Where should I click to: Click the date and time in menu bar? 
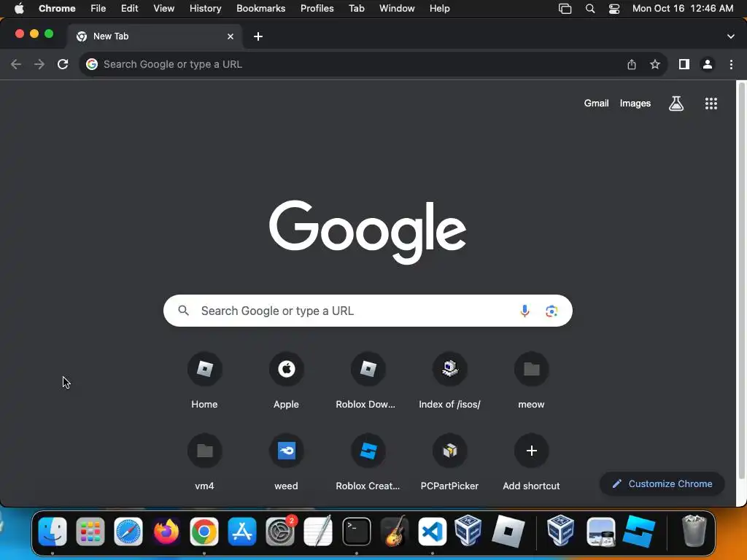click(683, 9)
